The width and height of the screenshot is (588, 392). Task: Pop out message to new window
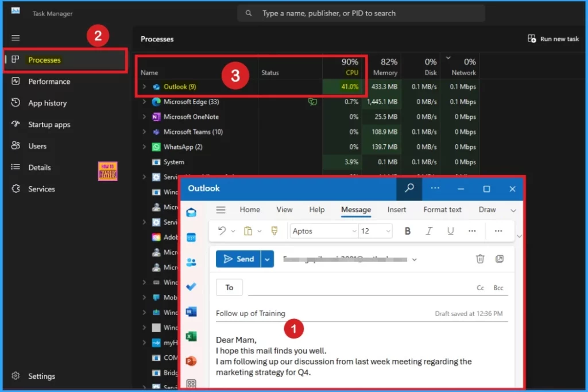500,259
